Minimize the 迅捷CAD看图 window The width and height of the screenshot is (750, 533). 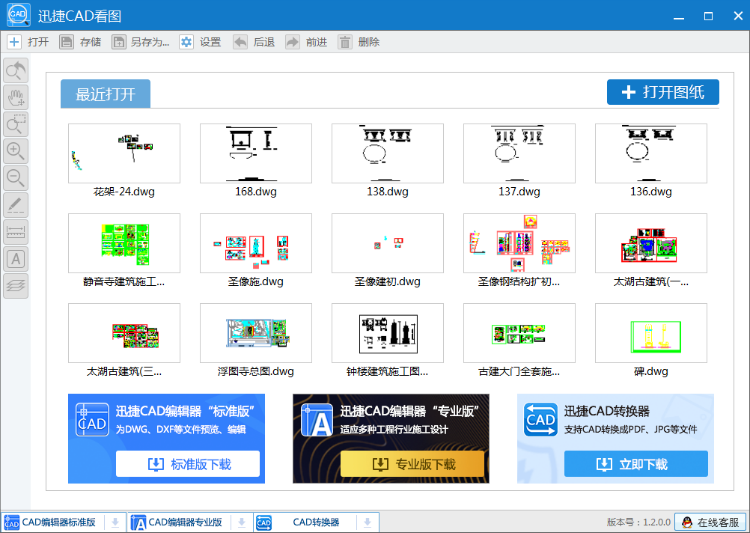click(678, 16)
